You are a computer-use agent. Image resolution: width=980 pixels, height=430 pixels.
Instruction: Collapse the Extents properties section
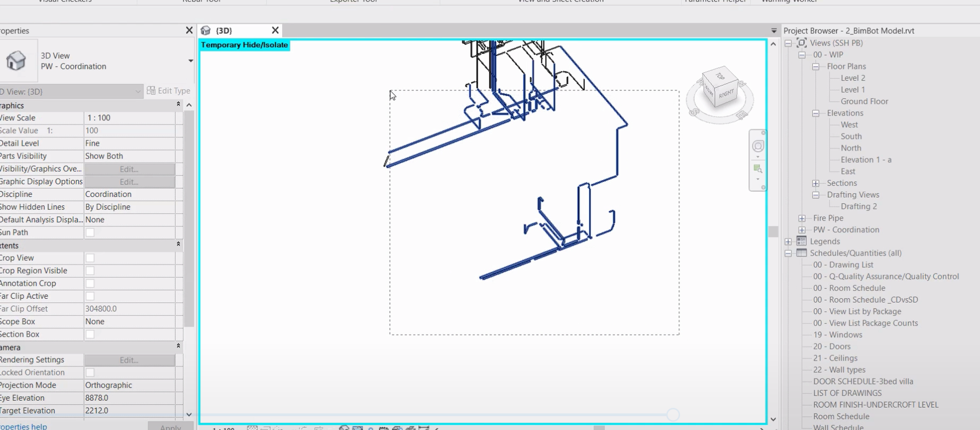178,245
